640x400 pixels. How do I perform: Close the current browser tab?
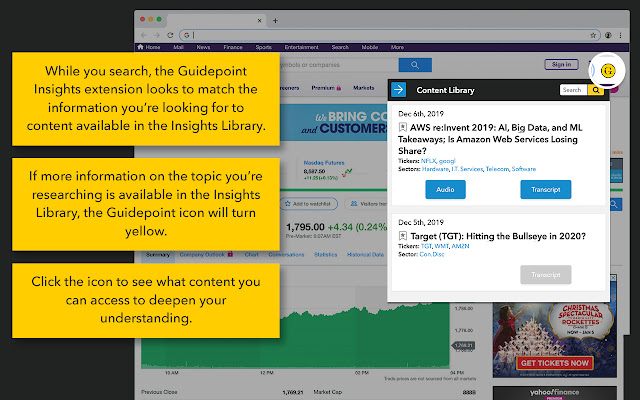259,20
